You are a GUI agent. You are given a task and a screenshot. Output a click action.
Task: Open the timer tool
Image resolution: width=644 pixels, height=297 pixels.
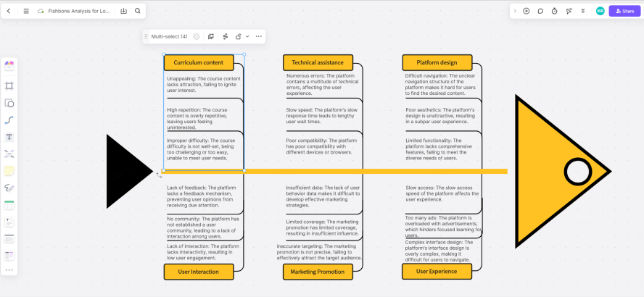(555, 11)
